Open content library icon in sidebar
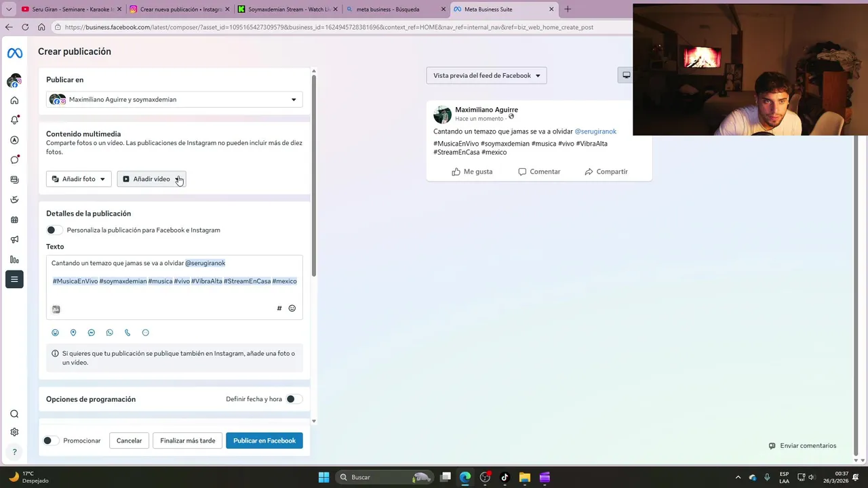This screenshot has width=868, height=488. (x=14, y=180)
